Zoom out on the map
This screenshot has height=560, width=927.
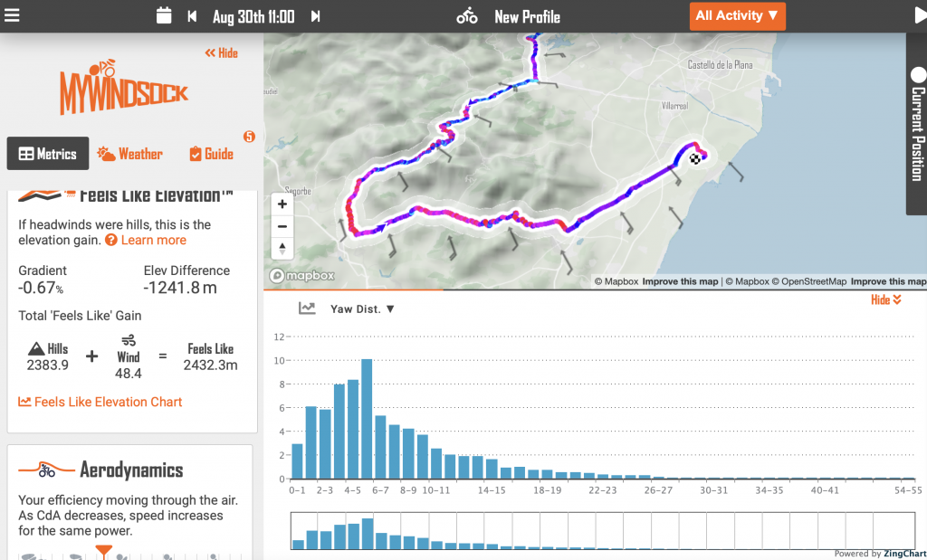(x=282, y=226)
